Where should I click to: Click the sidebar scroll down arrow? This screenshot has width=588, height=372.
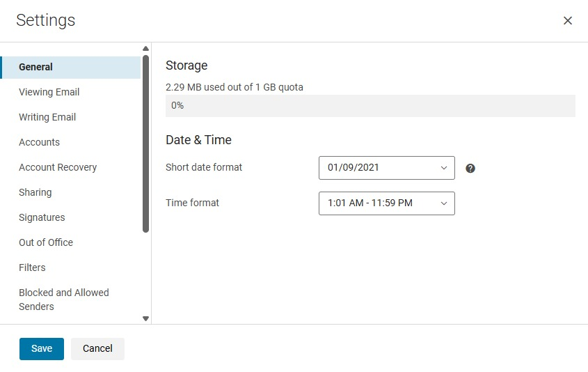(145, 318)
